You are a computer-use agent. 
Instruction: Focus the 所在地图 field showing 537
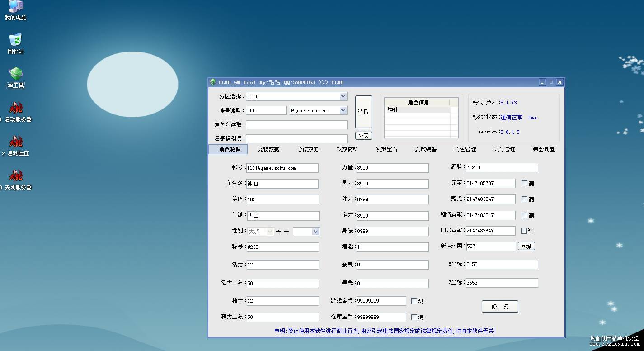491,246
